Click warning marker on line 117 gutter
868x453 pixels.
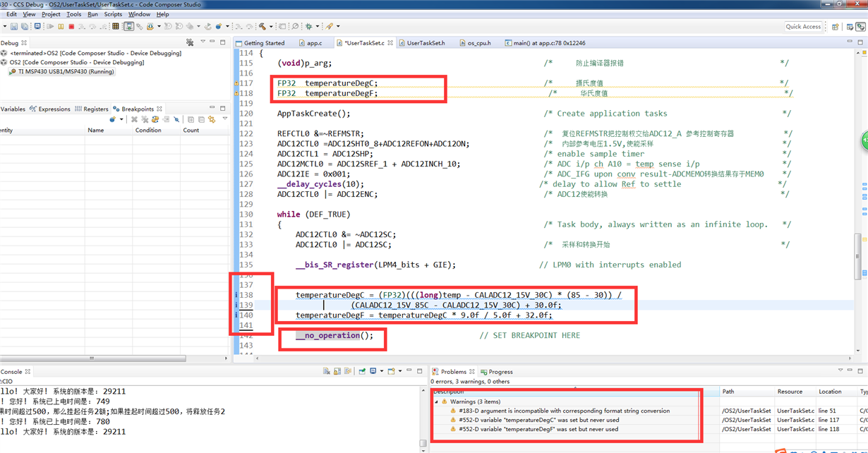tap(236, 83)
